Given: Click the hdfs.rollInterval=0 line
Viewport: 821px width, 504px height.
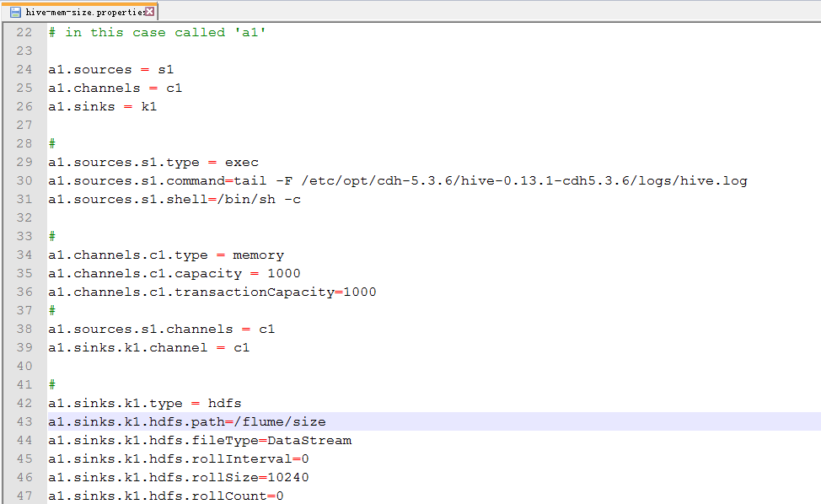Looking at the screenshot, I should (x=179, y=459).
